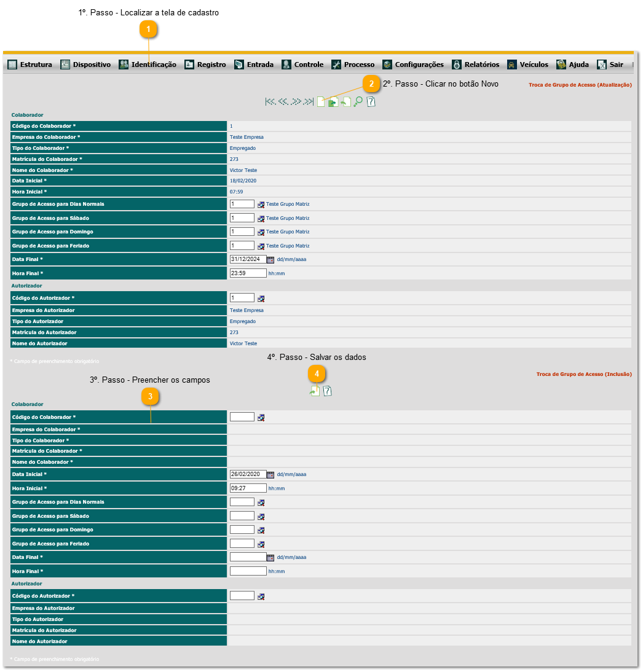The height and width of the screenshot is (672, 643).
Task: Click the save icon in Inclusão form
Action: [315, 391]
